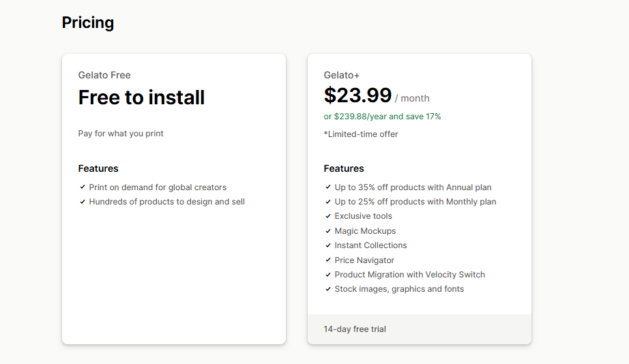Select the Gelato Free plan name
The height and width of the screenshot is (364, 629).
coord(104,75)
